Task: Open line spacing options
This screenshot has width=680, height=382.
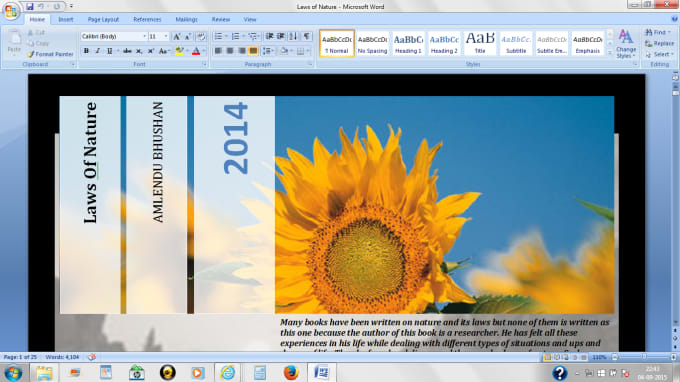Action: 268,51
